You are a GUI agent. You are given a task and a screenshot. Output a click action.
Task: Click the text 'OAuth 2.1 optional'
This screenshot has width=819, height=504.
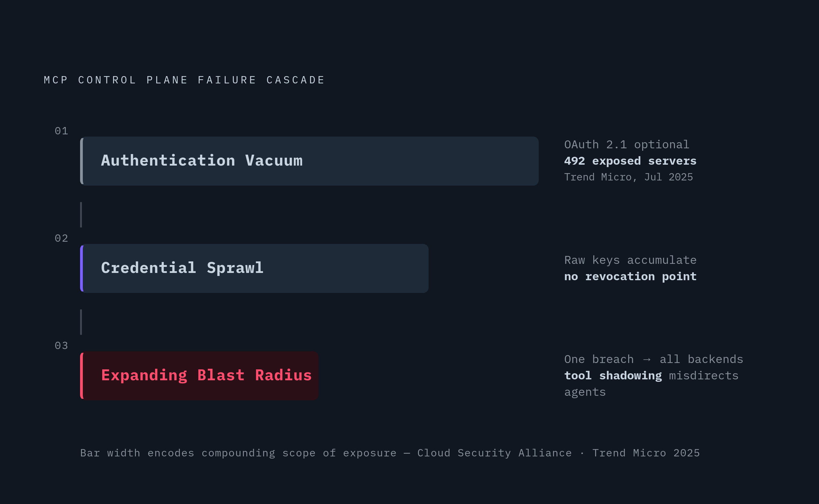(627, 145)
